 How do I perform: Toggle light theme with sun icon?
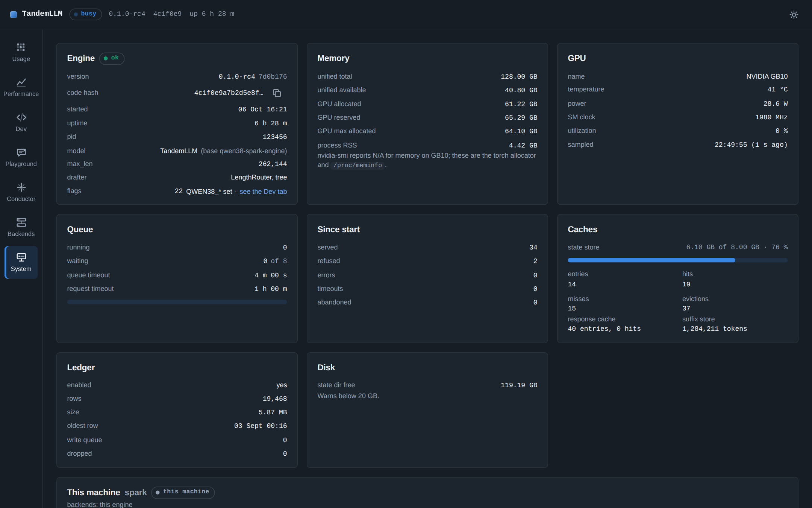pyautogui.click(x=794, y=14)
